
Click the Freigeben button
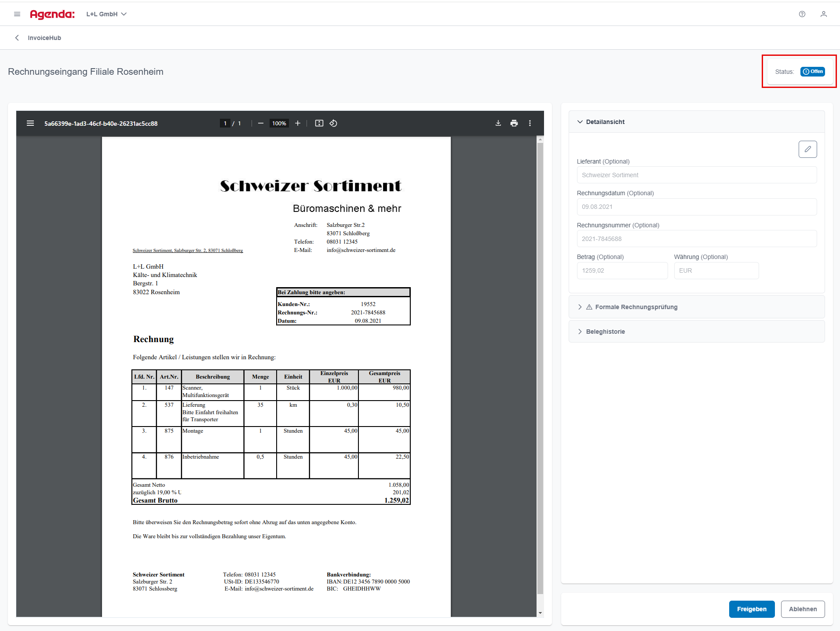pos(752,609)
